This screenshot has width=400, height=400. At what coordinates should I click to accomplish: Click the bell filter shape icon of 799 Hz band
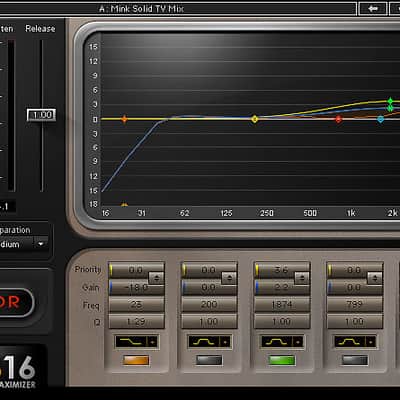pyautogui.click(x=349, y=342)
